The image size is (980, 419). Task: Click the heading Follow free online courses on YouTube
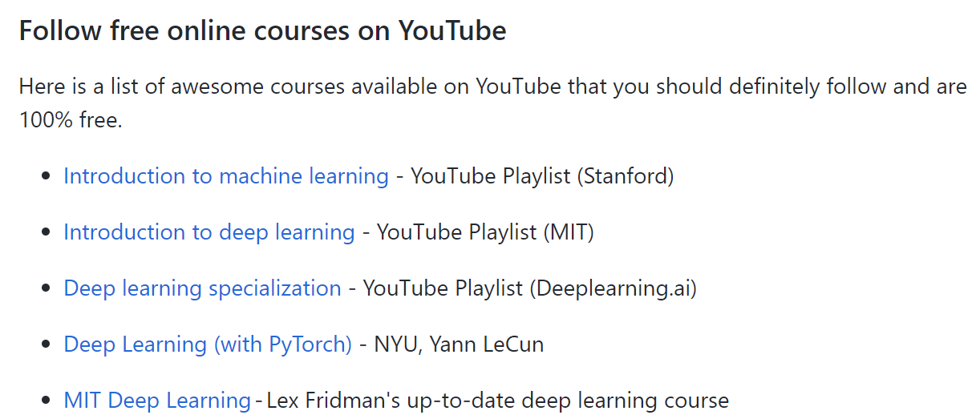pos(262,30)
